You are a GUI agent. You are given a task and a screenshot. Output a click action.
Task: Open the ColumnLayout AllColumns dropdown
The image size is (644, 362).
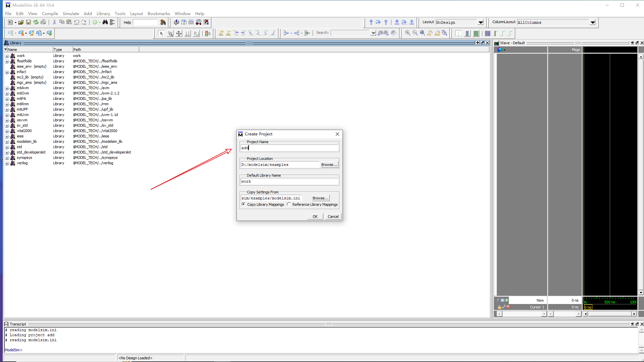(x=593, y=22)
